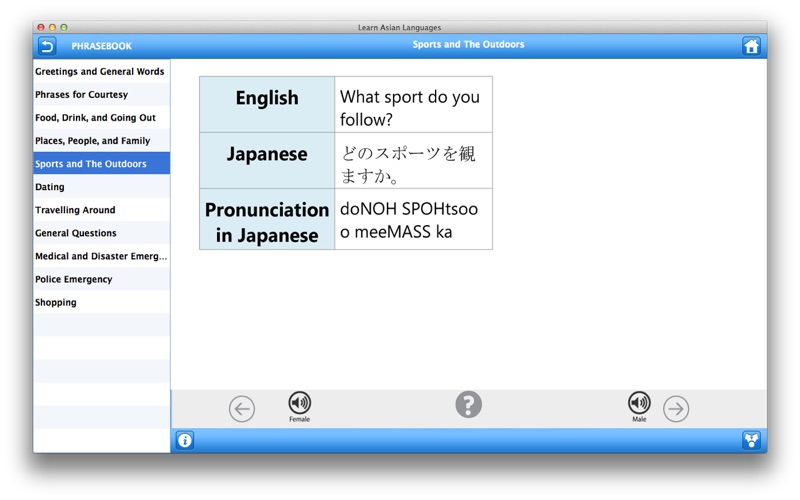
Task: Select Phrases for Courtesy category
Action: coord(102,94)
